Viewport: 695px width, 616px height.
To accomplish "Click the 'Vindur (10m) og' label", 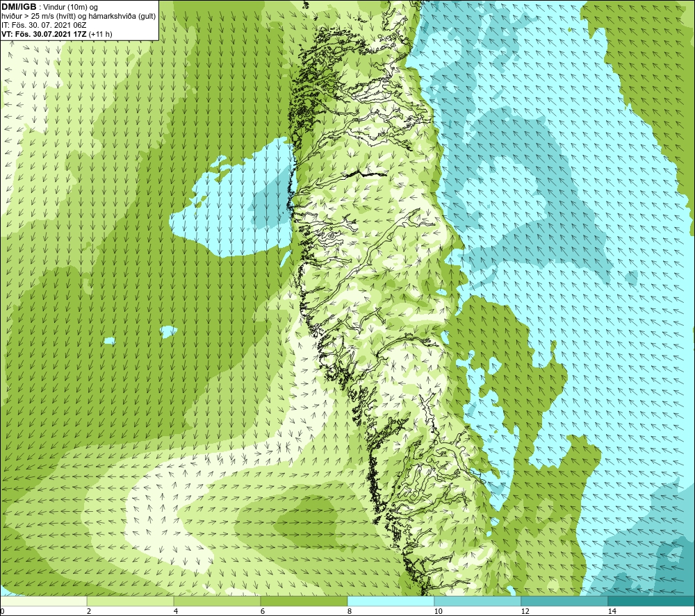I will [70, 8].
